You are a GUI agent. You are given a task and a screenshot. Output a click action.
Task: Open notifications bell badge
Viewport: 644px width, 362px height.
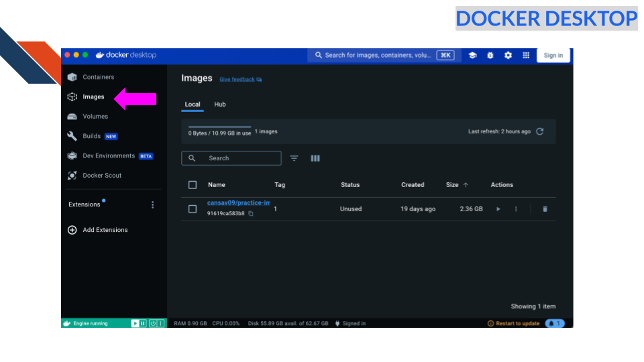(555, 324)
